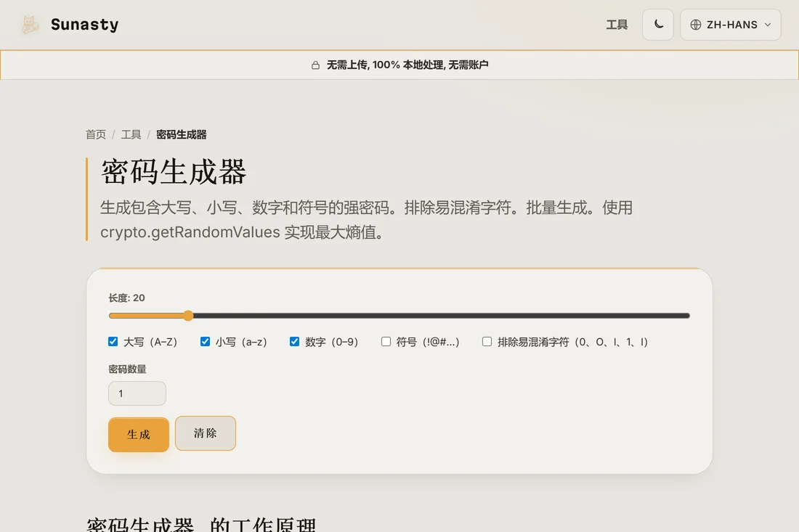Click the 长度: 20 label
The width and height of the screenshot is (799, 532).
click(x=126, y=298)
